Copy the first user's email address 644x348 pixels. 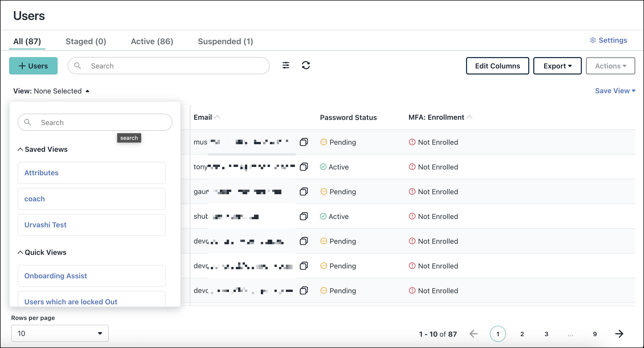304,142
